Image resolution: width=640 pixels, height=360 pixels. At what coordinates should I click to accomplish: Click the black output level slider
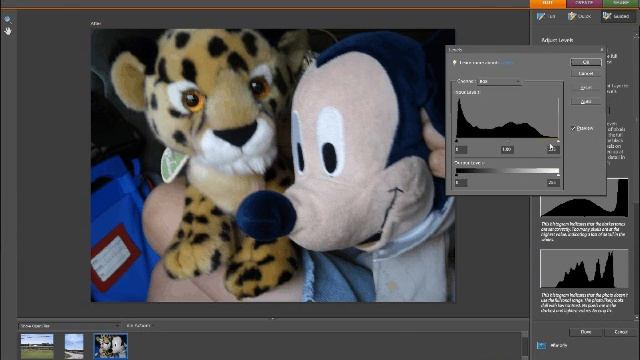[456, 175]
